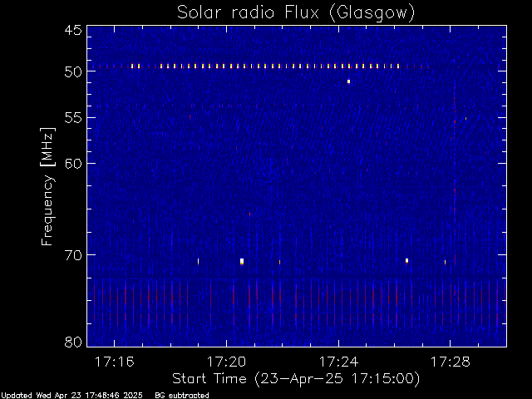Image resolution: width=532 pixels, height=399 pixels.
Task: Click the 70 frequency tick label
Action: click(73, 255)
